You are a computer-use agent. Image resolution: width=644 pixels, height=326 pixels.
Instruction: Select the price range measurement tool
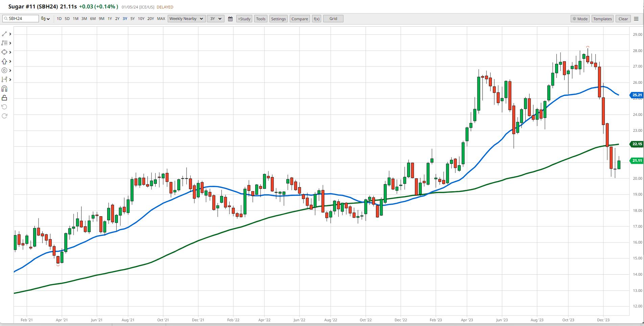[4, 80]
